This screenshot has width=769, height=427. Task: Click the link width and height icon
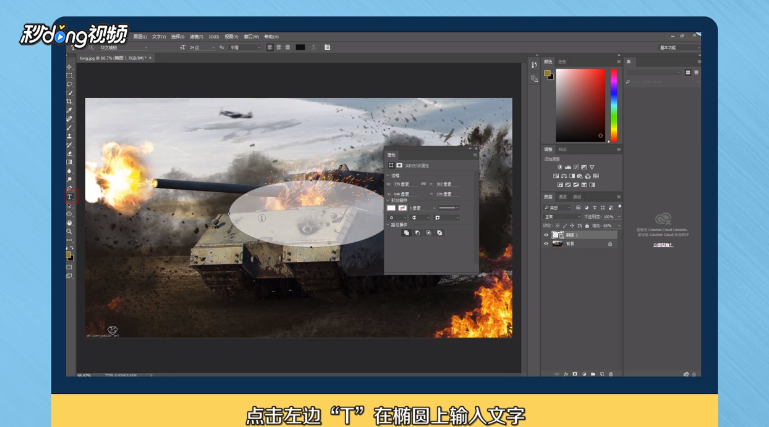[x=423, y=184]
